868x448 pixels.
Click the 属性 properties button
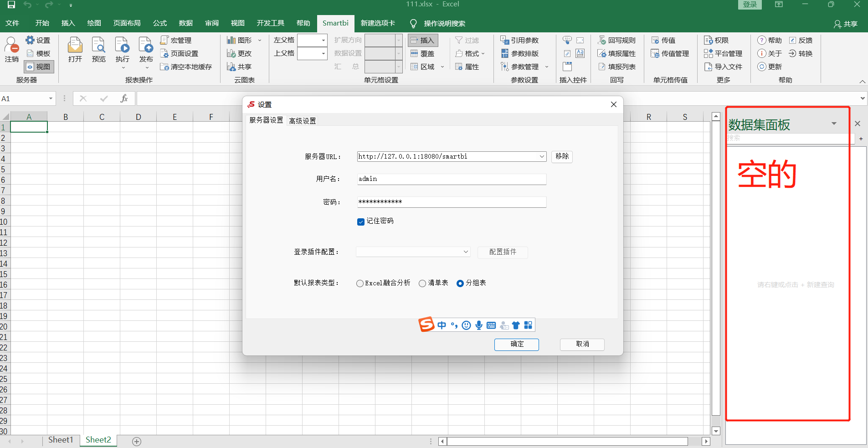click(x=467, y=67)
